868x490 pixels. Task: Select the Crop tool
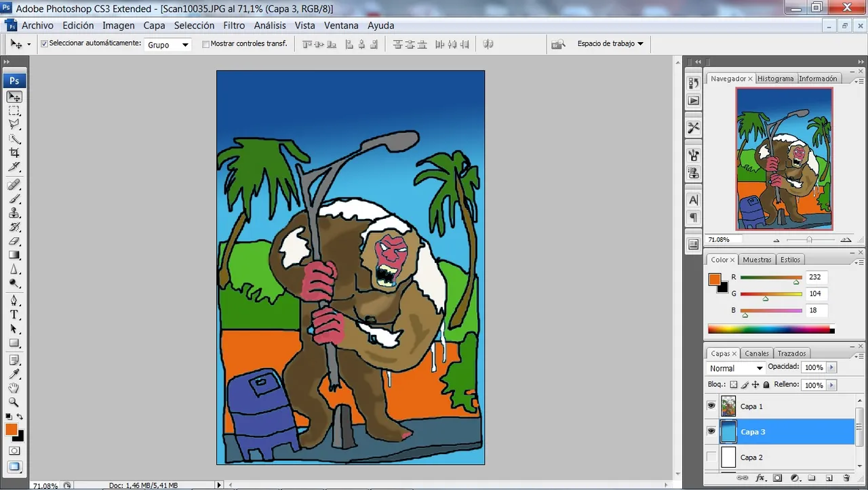tap(14, 152)
